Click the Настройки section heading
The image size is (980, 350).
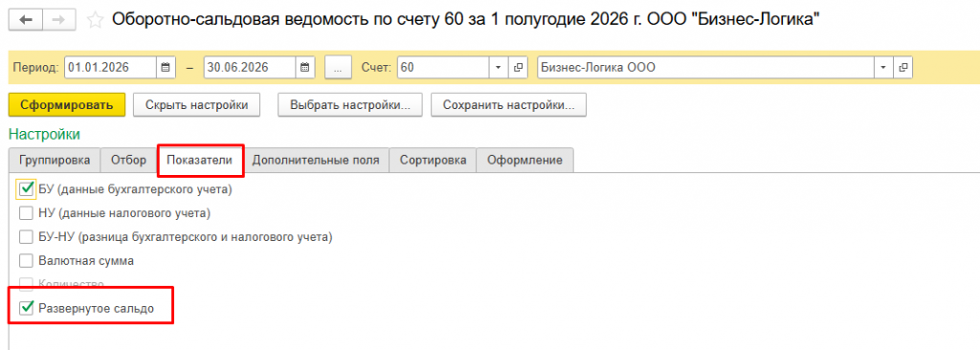pos(44,135)
